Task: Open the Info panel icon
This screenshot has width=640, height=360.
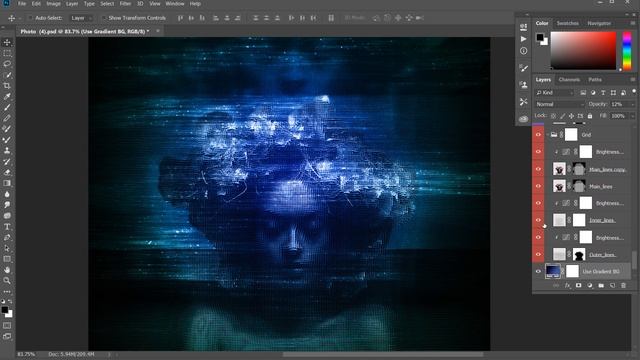Action: click(x=523, y=51)
